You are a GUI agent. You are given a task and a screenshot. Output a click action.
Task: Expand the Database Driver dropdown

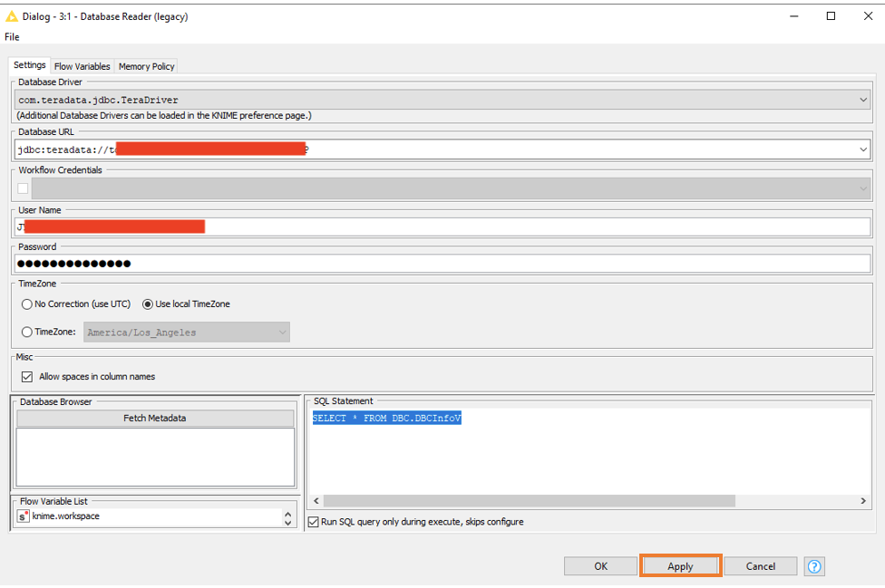(862, 101)
